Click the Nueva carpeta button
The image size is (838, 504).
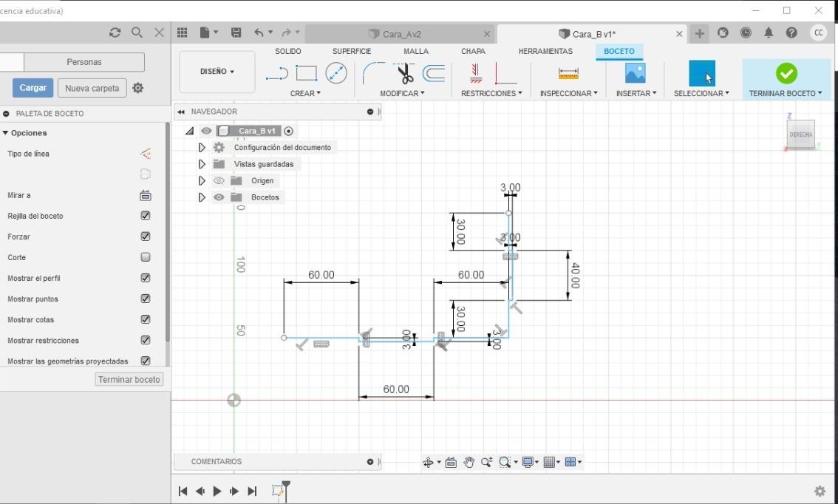click(x=92, y=88)
